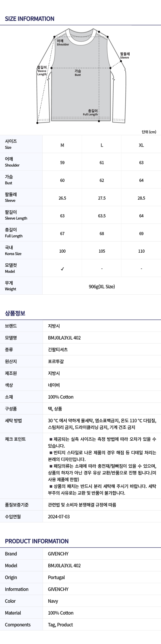Click the Portugal origin value
Viewport: 161px width, 644px height.
tap(56, 578)
